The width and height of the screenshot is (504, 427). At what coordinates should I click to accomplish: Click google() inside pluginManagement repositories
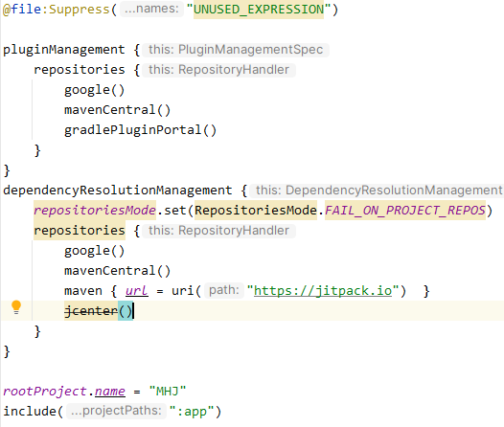(x=95, y=90)
